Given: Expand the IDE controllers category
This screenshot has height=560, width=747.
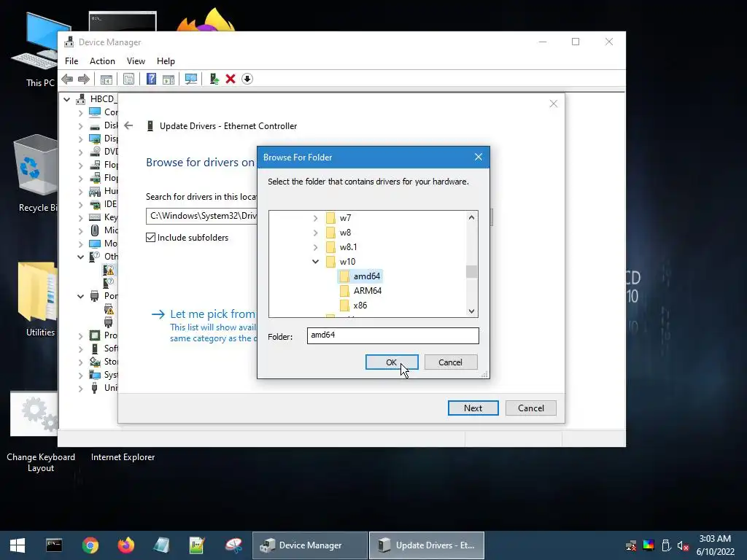Looking at the screenshot, I should tap(80, 204).
